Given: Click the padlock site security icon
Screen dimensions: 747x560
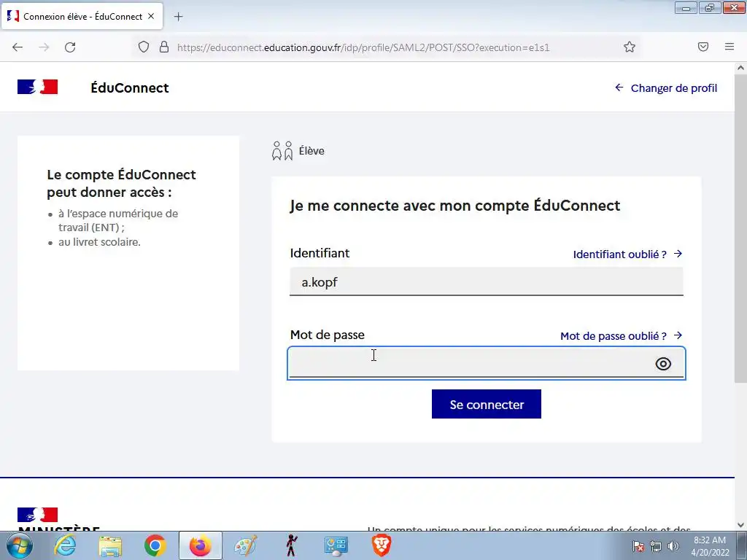Looking at the screenshot, I should click(164, 47).
